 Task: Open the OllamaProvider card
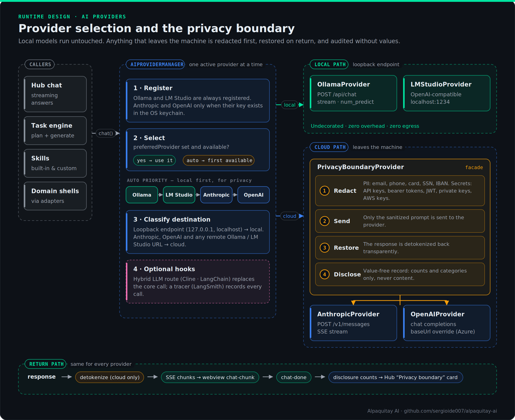click(x=353, y=93)
